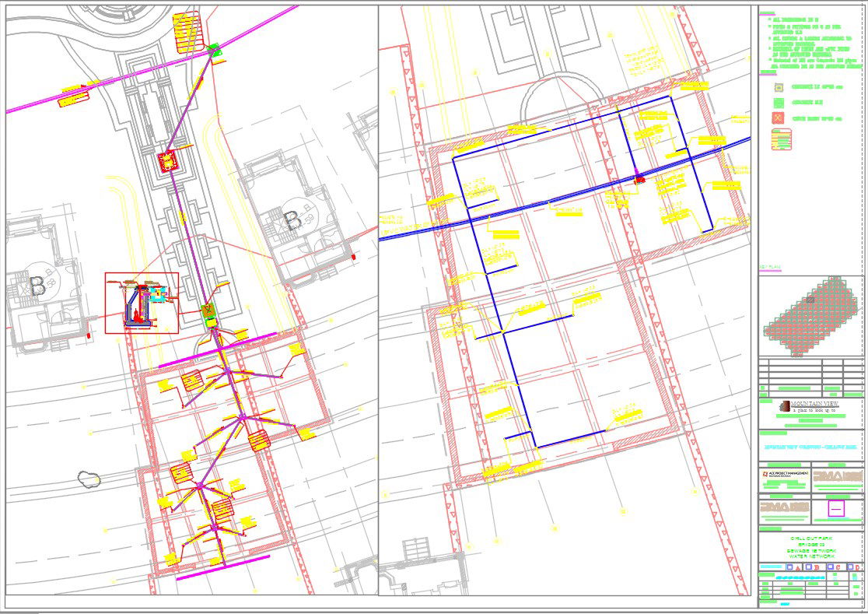Click the stacked pipe-label legend block

pos(781,139)
